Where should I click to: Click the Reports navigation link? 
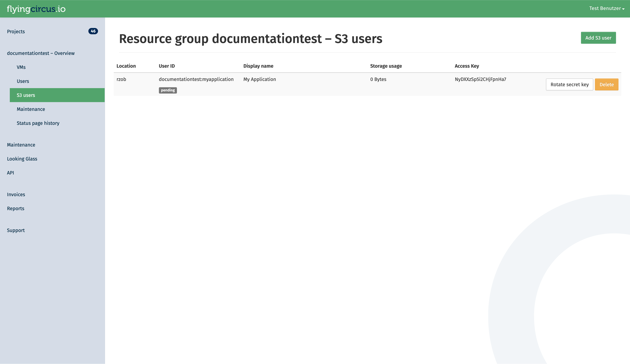pos(16,208)
